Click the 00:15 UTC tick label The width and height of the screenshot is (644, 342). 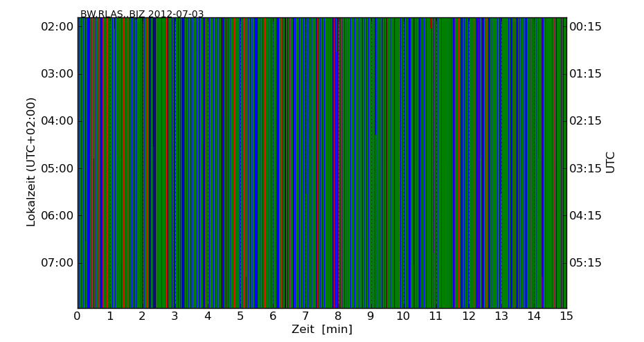coord(585,27)
